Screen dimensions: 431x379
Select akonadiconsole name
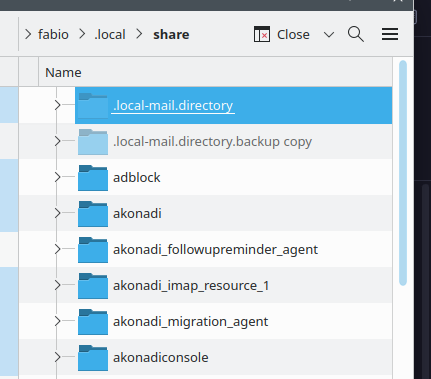tap(161, 358)
